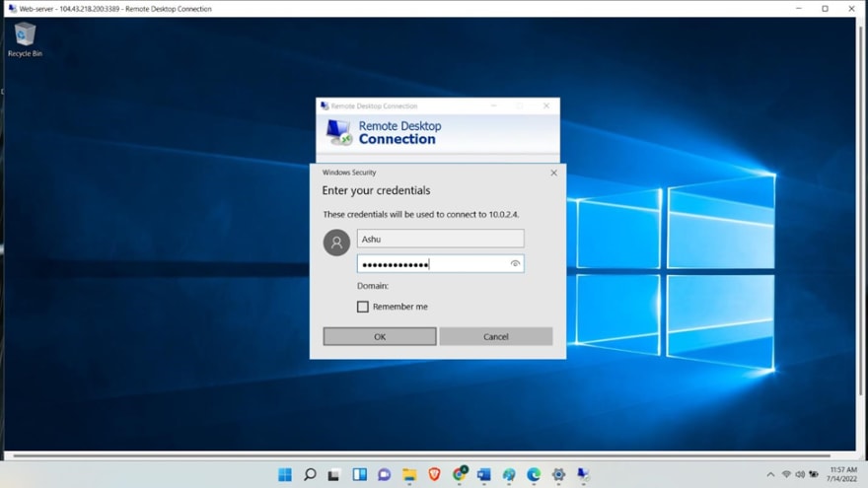
Task: Click the Web-server window title bar icon
Action: [12, 8]
